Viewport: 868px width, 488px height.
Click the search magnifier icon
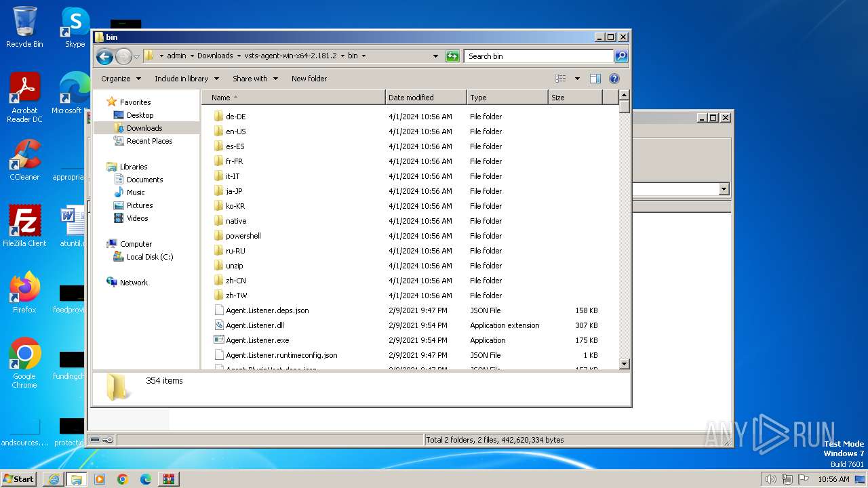(x=620, y=56)
